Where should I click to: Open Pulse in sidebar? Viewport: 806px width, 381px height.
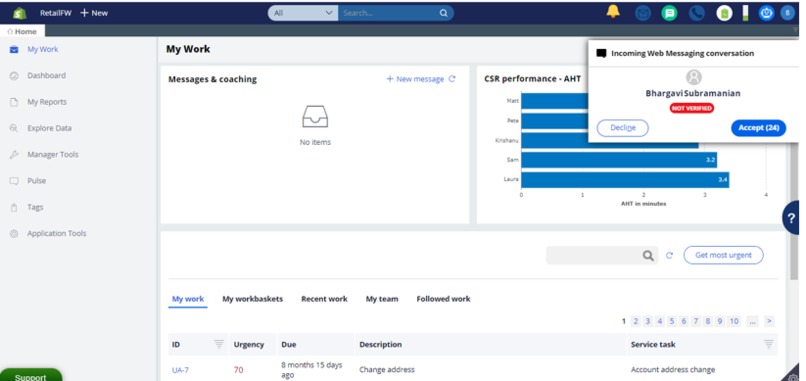coord(36,181)
